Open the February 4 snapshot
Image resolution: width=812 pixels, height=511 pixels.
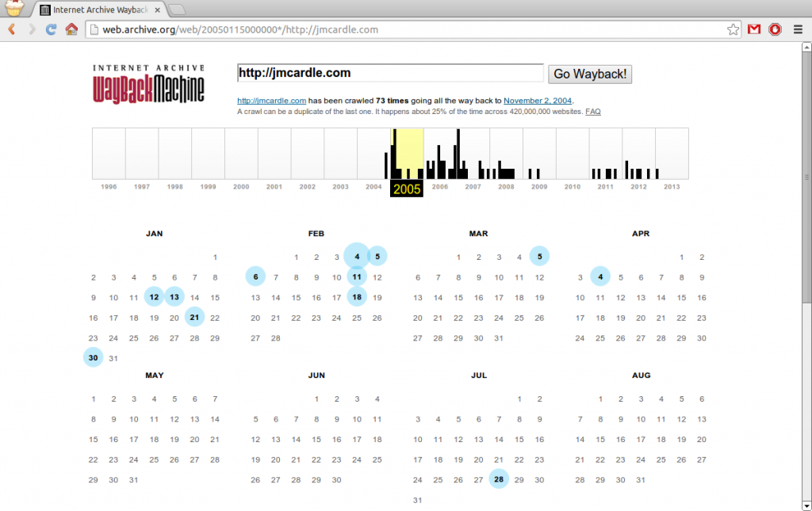pos(357,256)
